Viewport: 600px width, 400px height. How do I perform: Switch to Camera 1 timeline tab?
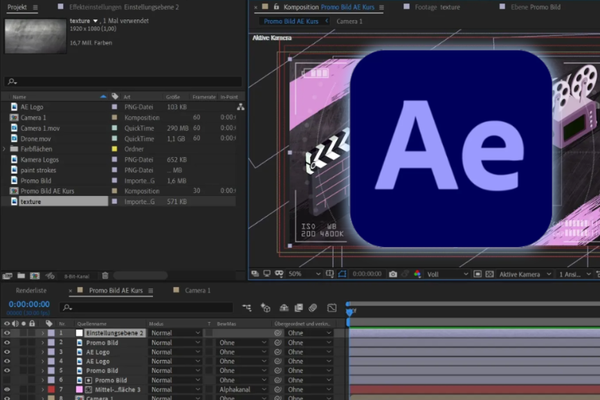200,290
